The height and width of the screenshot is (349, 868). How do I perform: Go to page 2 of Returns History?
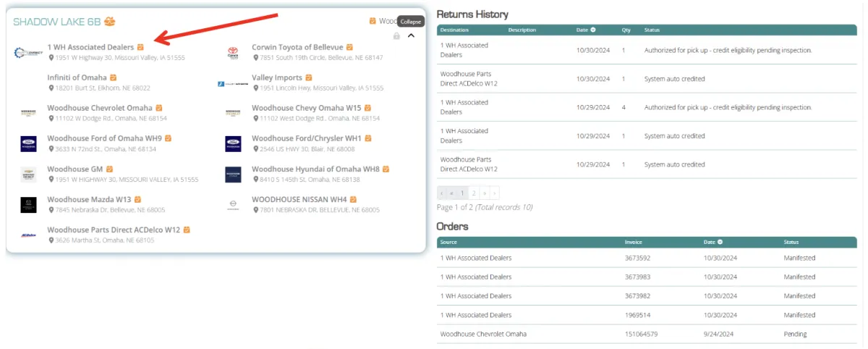[x=474, y=193]
